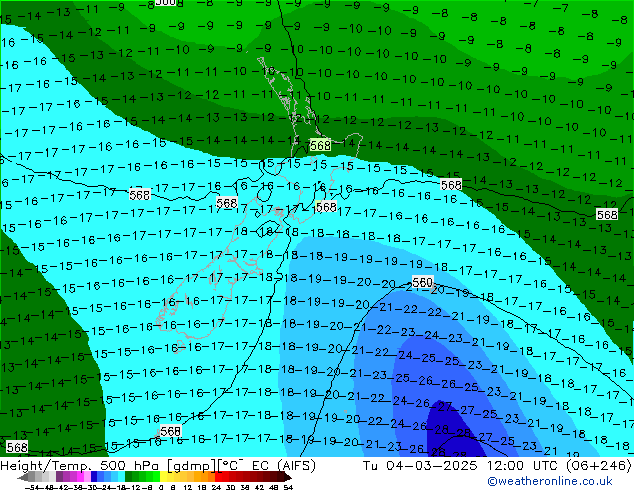Select the cyan -18 legend swatch
The image size is (634, 490).
[x=122, y=476]
